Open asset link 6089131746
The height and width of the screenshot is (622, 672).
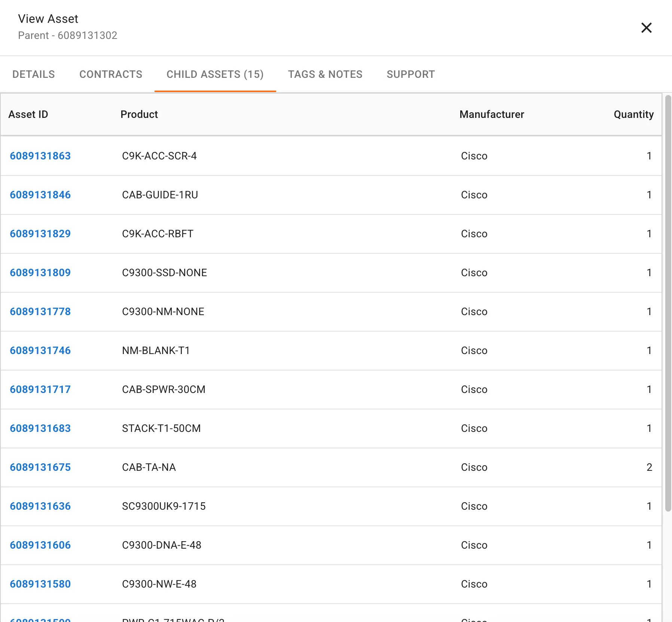point(40,350)
